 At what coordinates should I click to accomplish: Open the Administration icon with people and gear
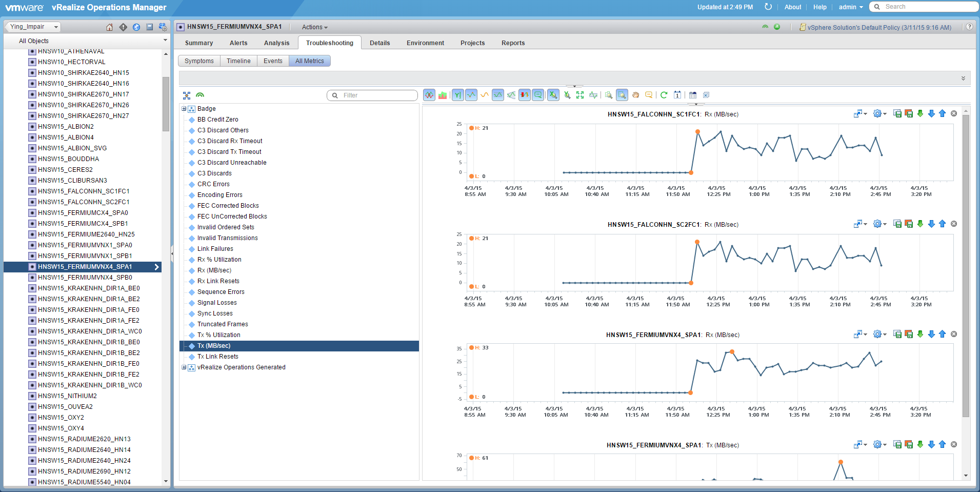point(163,27)
